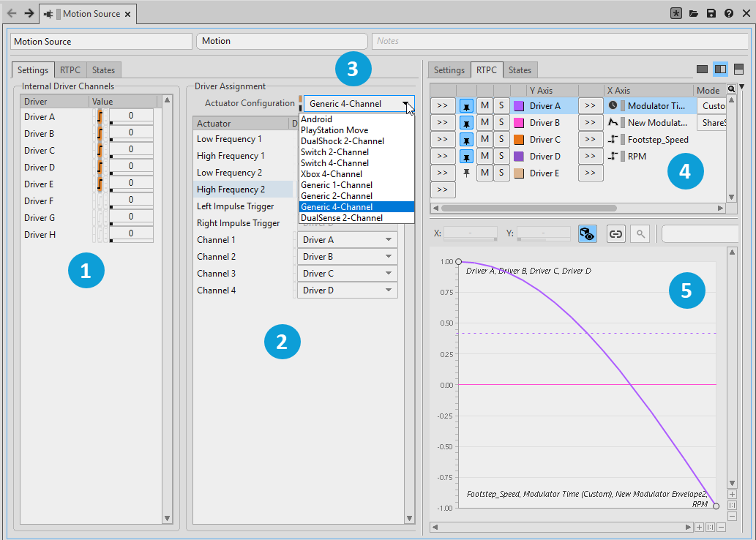The image size is (756, 540).
Task: Mute Driver A with M button
Action: point(484,106)
